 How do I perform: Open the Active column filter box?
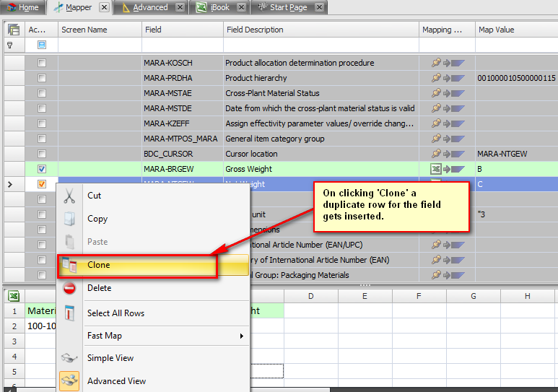[x=42, y=45]
